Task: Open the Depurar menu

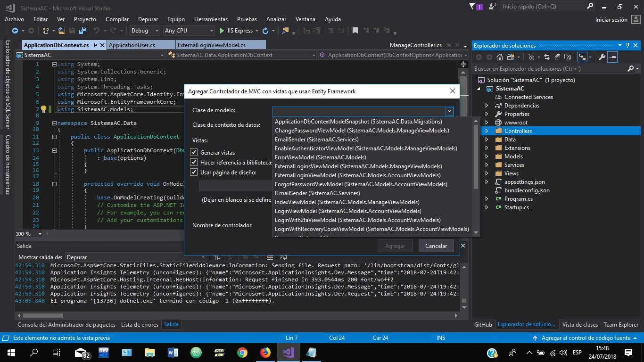Action: [148, 19]
